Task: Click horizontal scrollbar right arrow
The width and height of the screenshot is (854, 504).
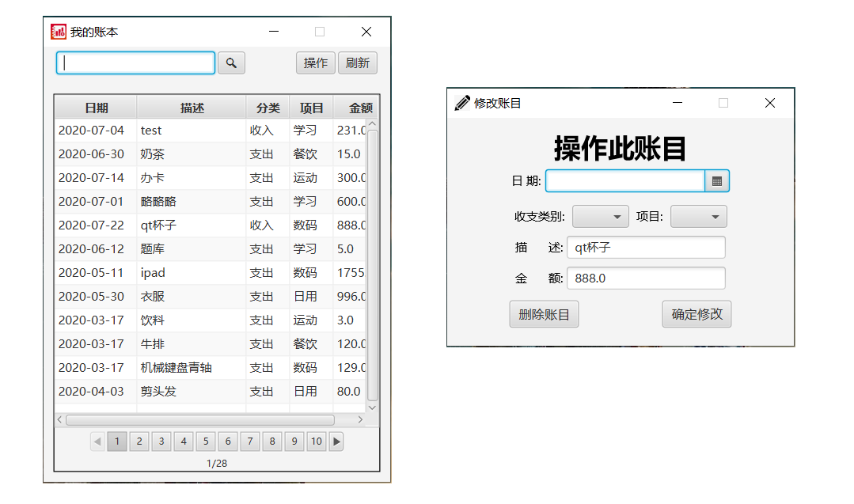Action: tap(360, 419)
